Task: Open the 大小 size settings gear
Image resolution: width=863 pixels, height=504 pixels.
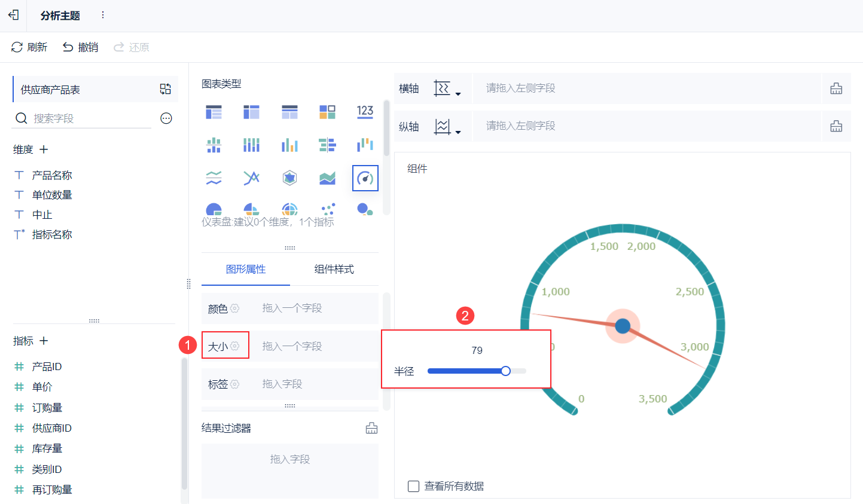Action: [x=234, y=345]
